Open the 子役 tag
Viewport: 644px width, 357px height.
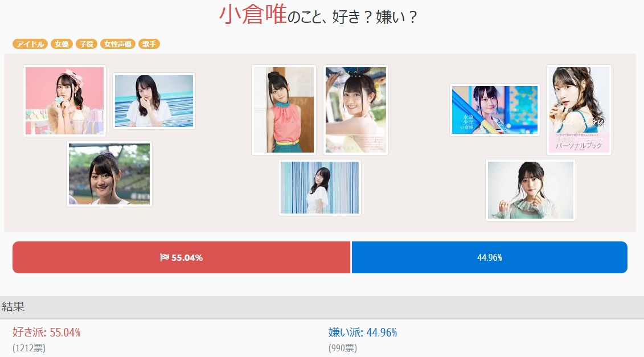coord(87,44)
